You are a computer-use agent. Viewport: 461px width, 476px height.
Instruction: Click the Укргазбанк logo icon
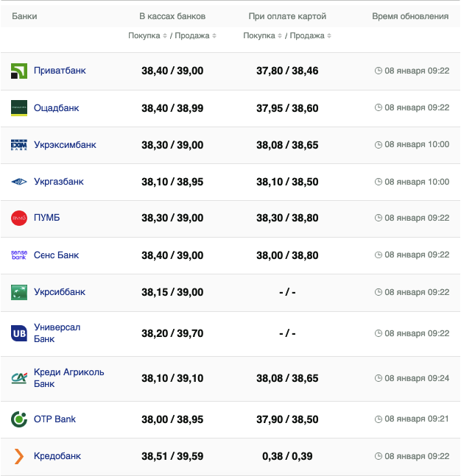[x=19, y=182]
